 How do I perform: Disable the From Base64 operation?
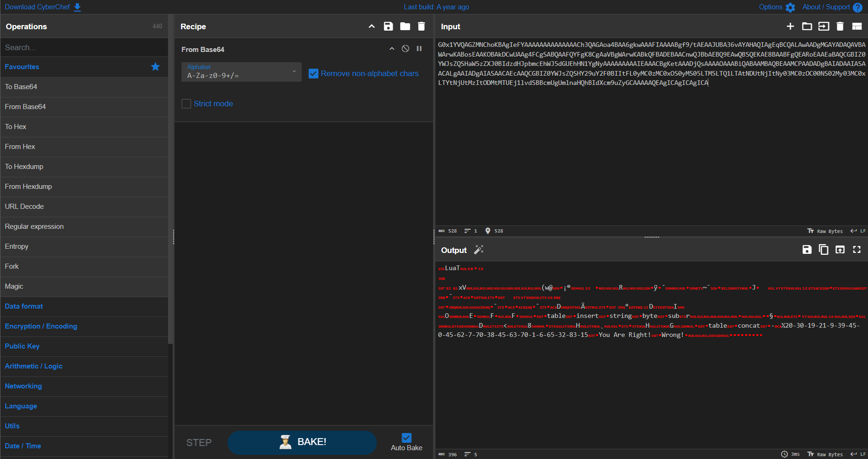(406, 49)
